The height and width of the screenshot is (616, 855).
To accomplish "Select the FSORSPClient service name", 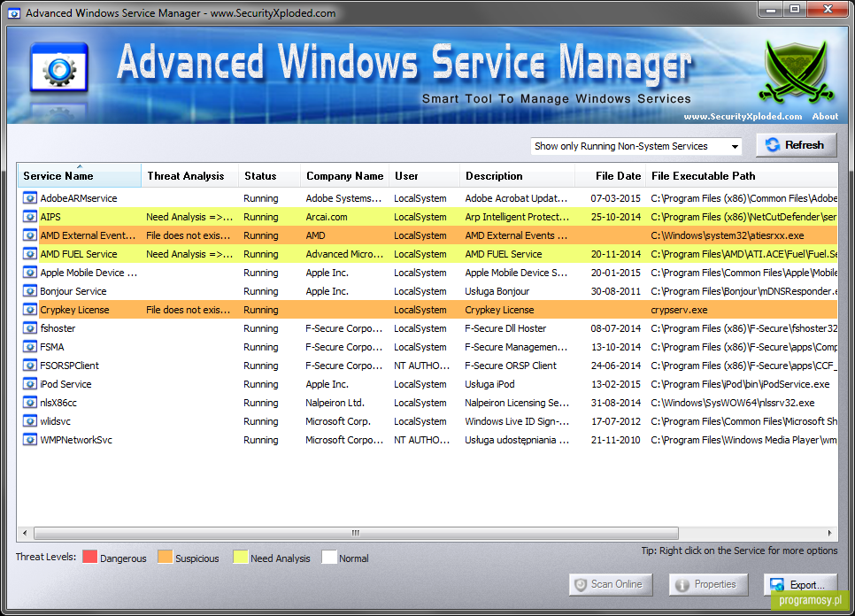I will (69, 366).
